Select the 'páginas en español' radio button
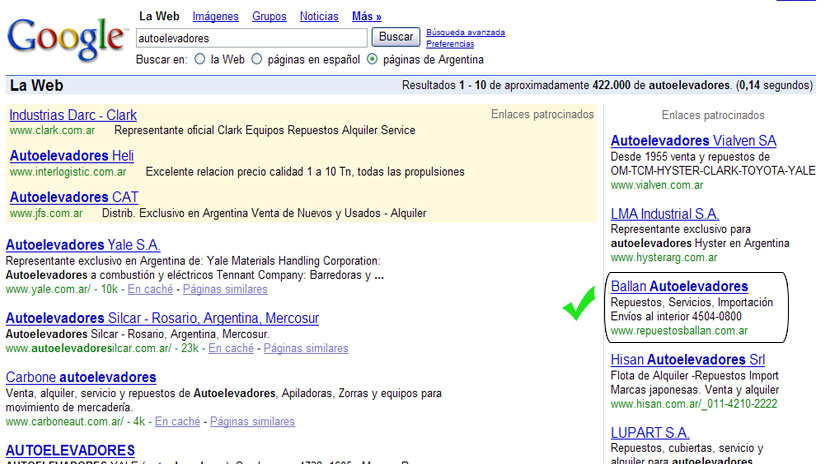The image size is (822, 464). click(x=256, y=59)
